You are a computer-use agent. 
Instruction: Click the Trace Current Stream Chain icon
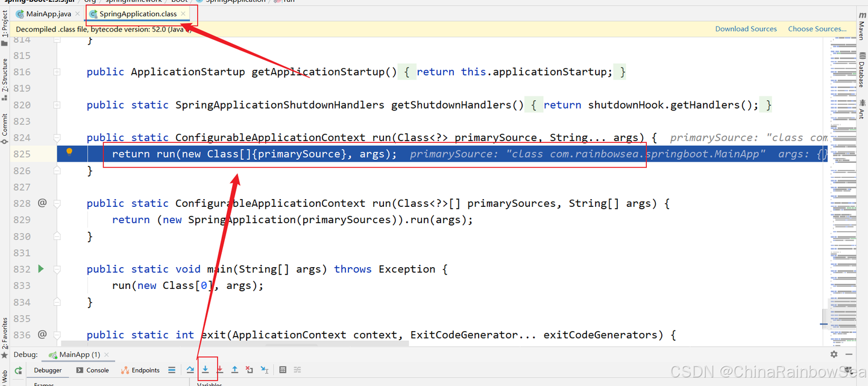297,370
